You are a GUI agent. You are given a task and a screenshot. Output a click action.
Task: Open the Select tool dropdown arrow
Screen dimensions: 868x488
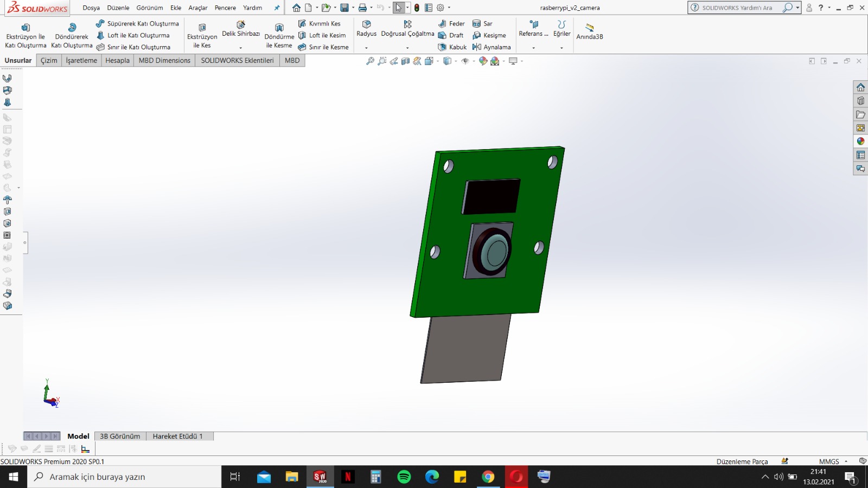[407, 8]
